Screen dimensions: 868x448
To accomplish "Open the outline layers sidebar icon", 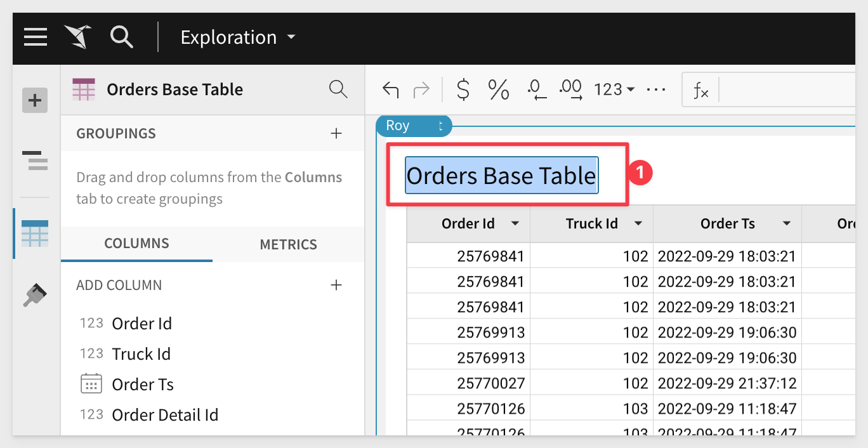I will point(35,161).
